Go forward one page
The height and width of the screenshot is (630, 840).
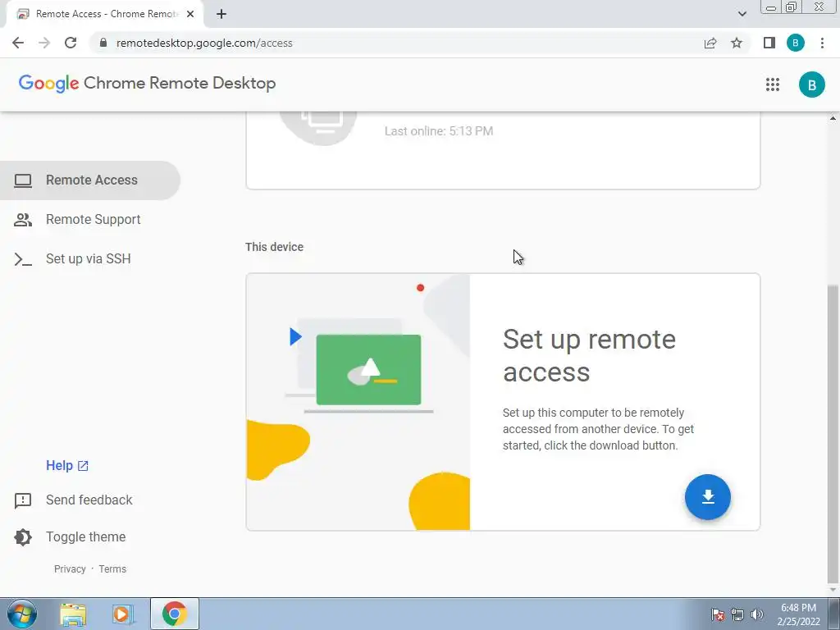point(44,43)
